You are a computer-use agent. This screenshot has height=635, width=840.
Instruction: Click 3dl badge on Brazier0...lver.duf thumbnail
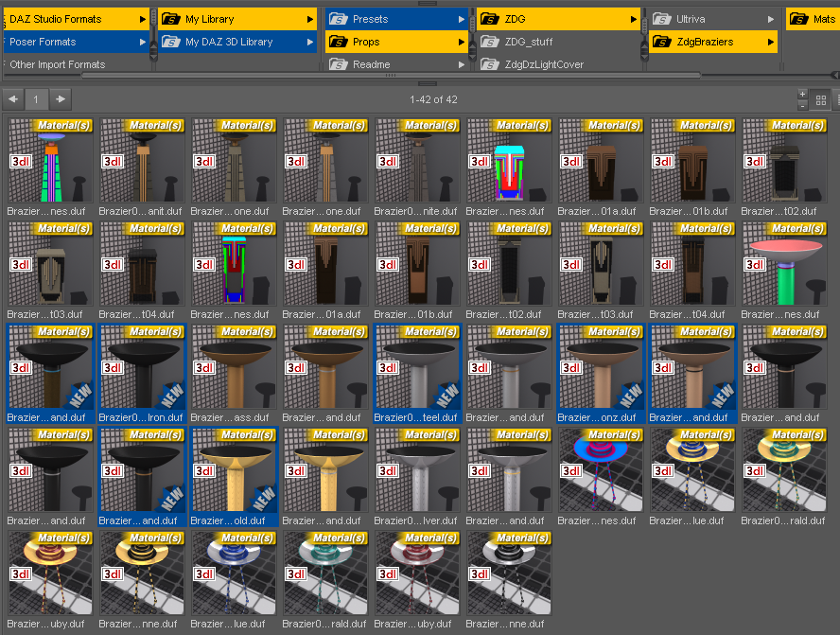(388, 470)
